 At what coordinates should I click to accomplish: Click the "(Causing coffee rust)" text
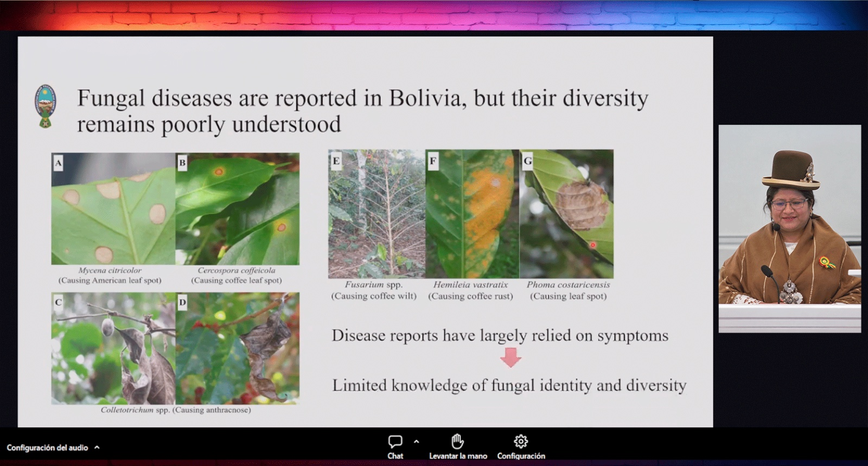(x=470, y=296)
